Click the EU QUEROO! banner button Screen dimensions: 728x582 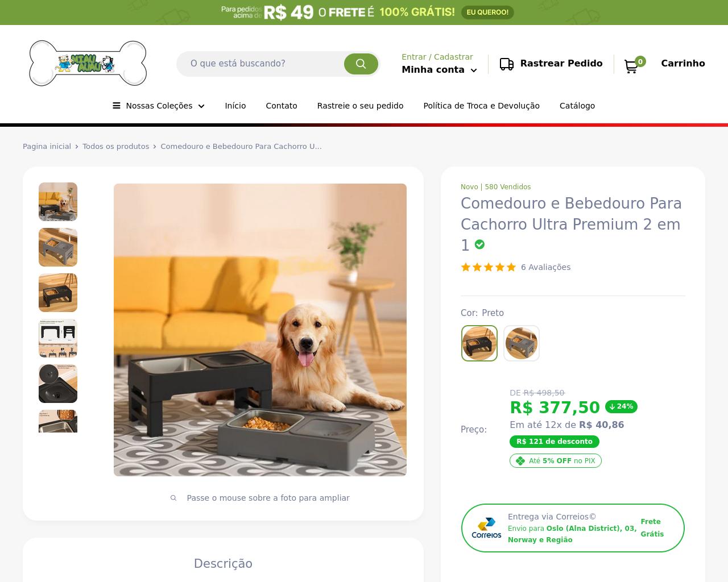pos(487,13)
